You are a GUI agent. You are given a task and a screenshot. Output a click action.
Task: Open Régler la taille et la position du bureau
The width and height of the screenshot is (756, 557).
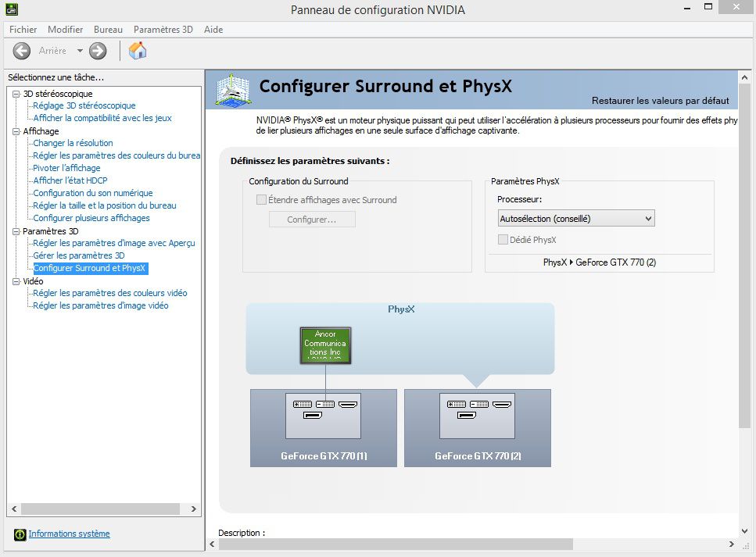coord(105,205)
